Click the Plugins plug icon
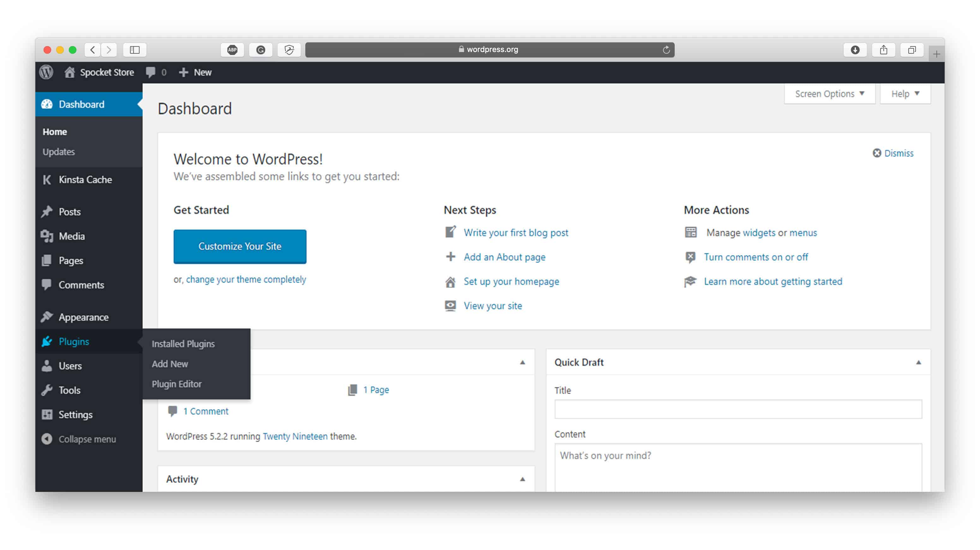This screenshot has height=550, width=980. point(47,341)
